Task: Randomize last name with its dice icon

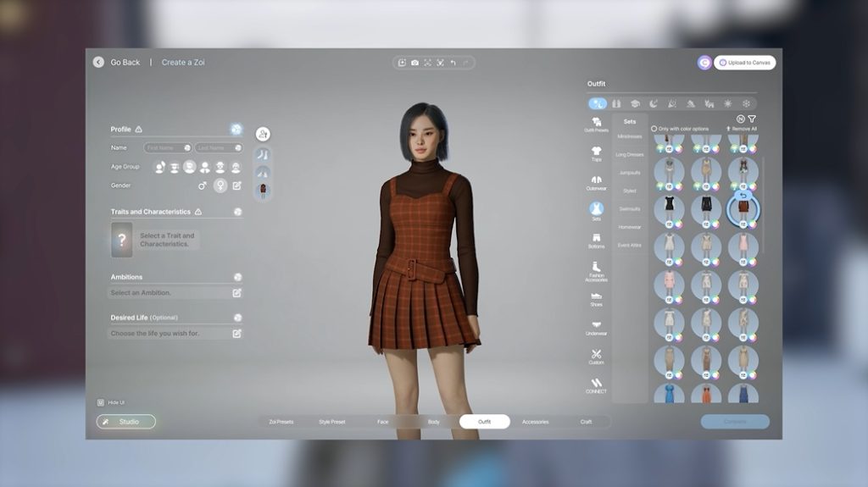Action: (238, 147)
